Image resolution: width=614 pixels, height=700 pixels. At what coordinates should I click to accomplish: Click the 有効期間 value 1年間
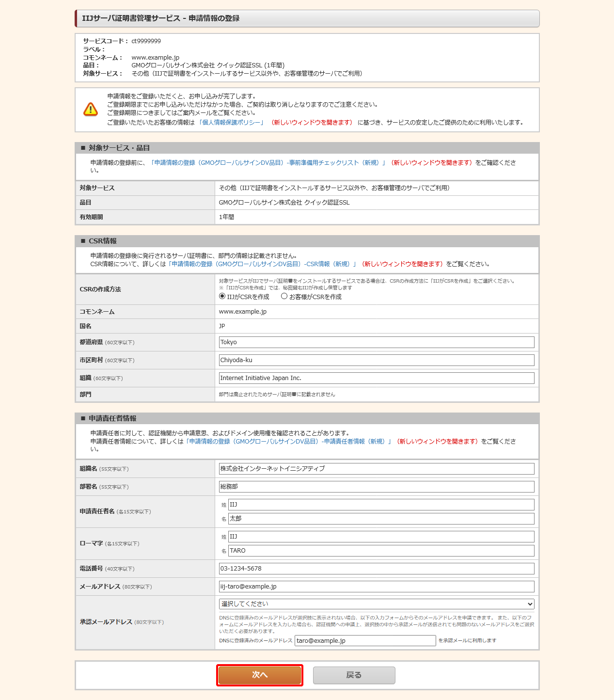pyautogui.click(x=226, y=217)
